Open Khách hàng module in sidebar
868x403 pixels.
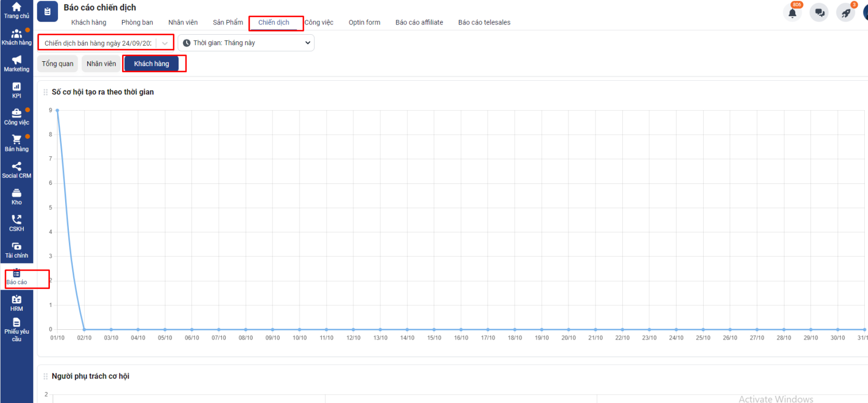coord(16,37)
